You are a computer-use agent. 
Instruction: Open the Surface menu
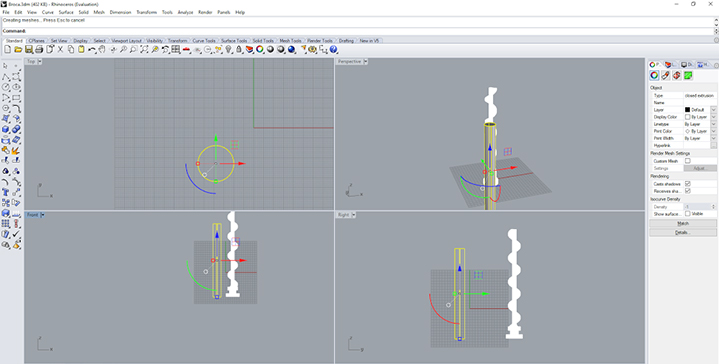click(x=66, y=12)
